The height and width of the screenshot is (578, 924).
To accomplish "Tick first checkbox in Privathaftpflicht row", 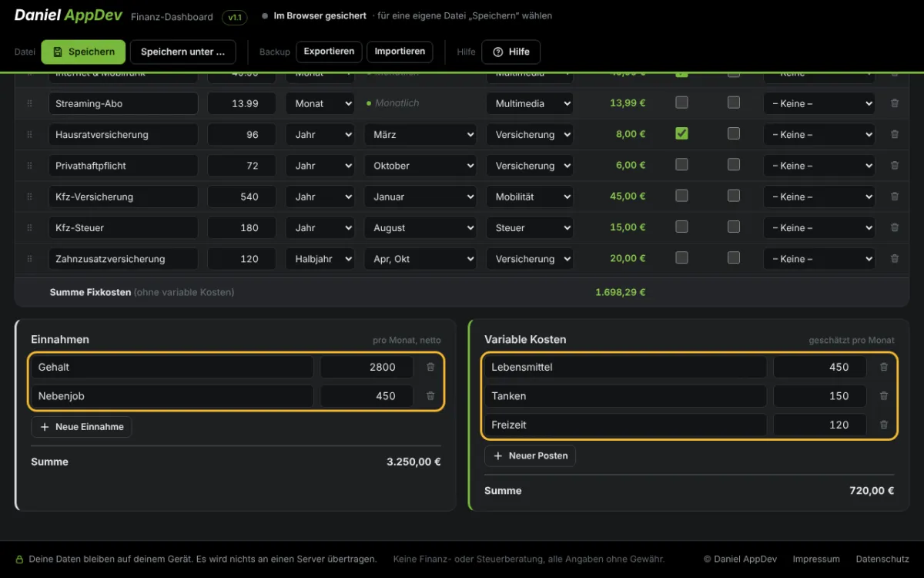I will click(681, 165).
